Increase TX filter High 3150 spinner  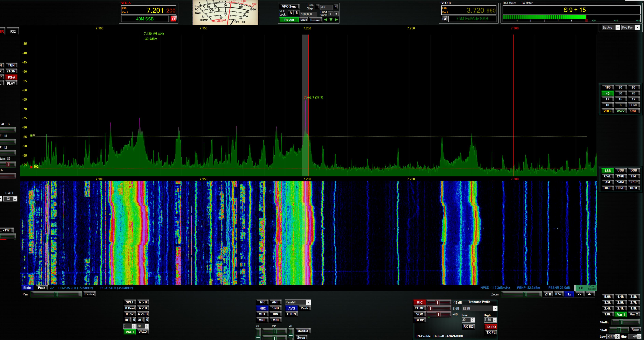pos(495,319)
